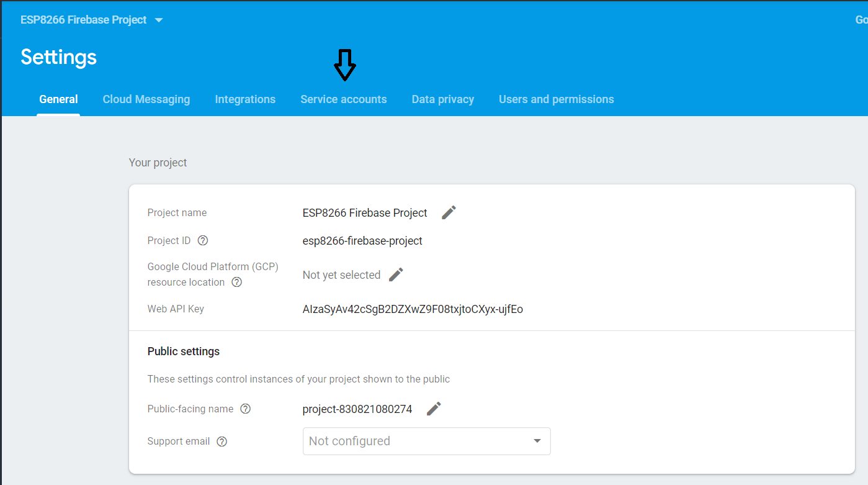Open the Service accounts tab
This screenshot has width=868, height=485.
[x=343, y=99]
